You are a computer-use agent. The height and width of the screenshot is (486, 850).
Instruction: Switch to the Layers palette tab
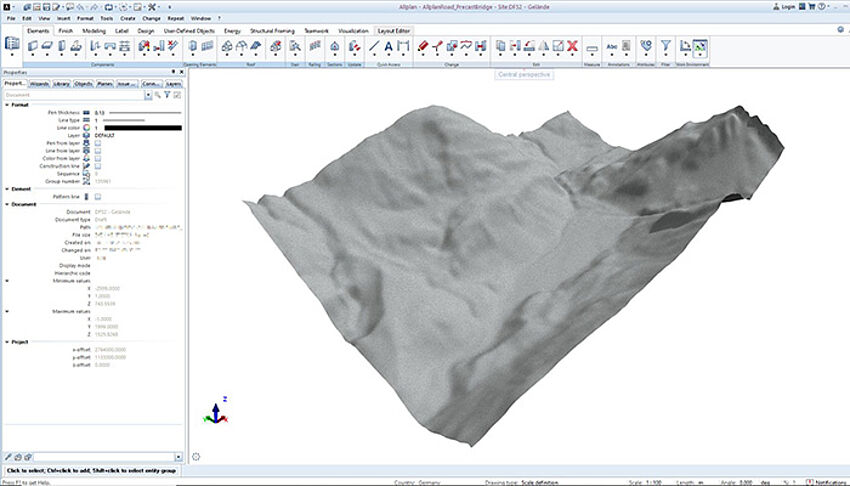pyautogui.click(x=174, y=84)
